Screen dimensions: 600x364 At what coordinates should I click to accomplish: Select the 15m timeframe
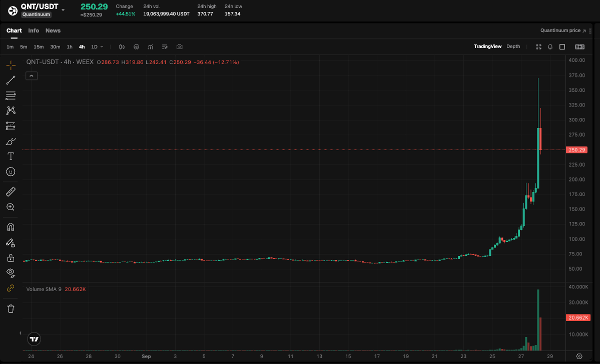[x=39, y=46]
